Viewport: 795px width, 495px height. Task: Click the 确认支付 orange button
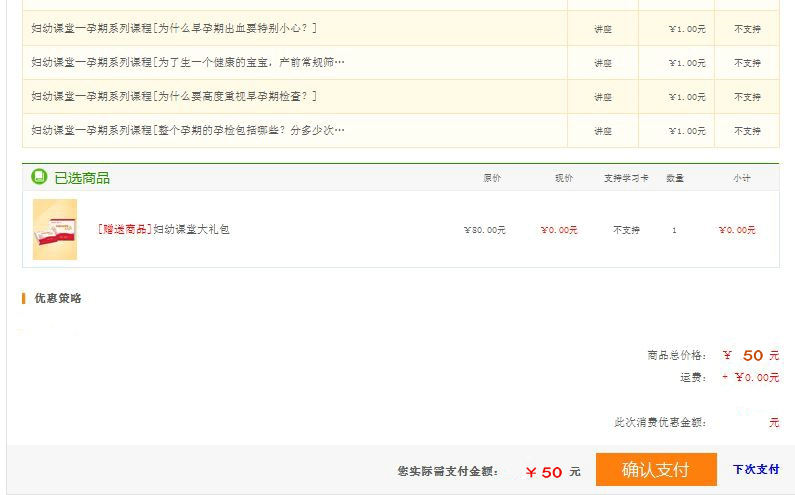[655, 470]
